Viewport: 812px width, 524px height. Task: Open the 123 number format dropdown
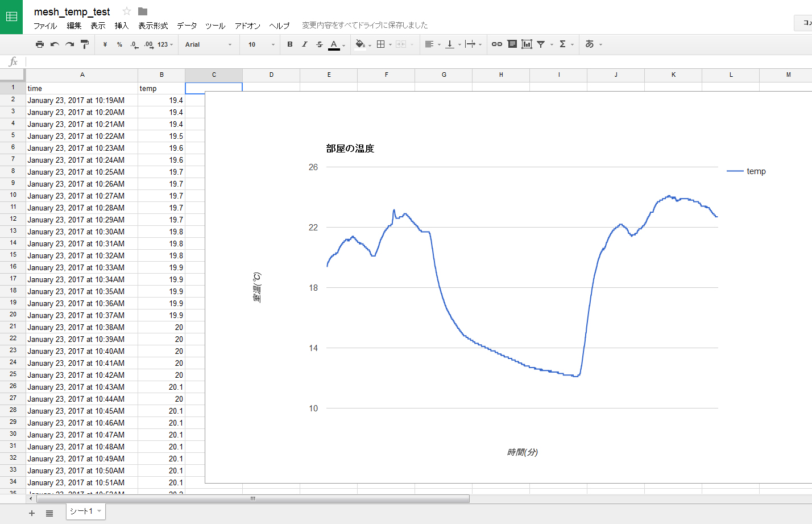165,44
